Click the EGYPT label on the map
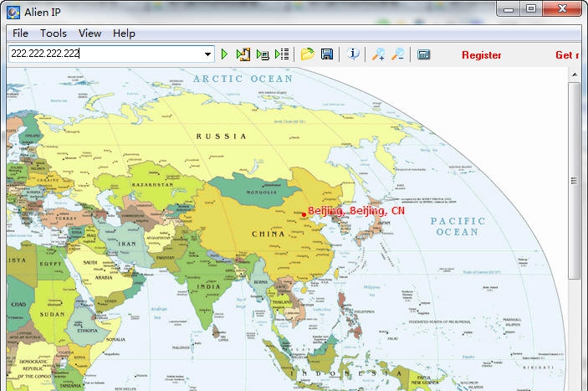Screen dimensions: 588x391 [x=51, y=264]
